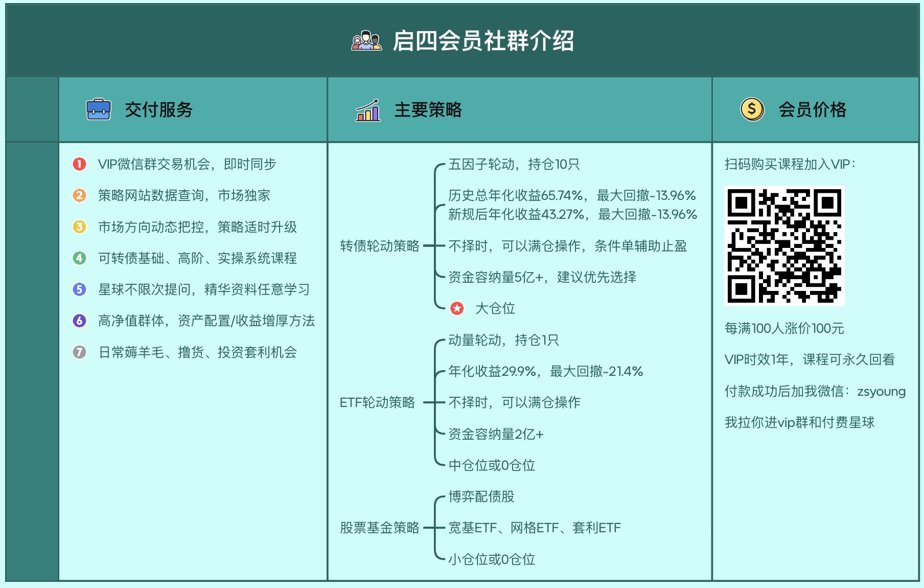Click the bar chart growth icon

tap(368, 110)
